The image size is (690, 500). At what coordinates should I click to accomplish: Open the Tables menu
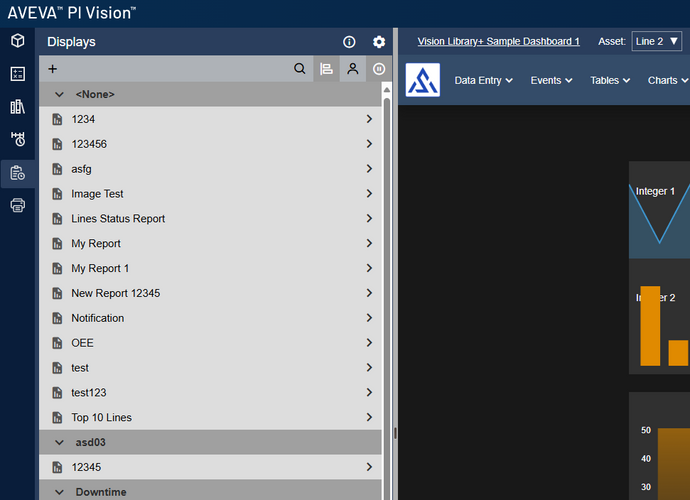tap(610, 81)
